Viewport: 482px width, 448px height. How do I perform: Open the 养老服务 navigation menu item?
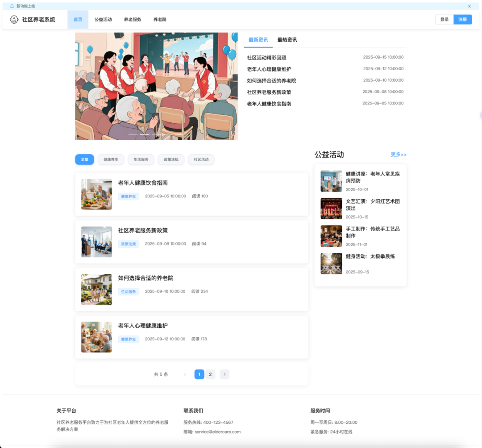[x=132, y=19]
